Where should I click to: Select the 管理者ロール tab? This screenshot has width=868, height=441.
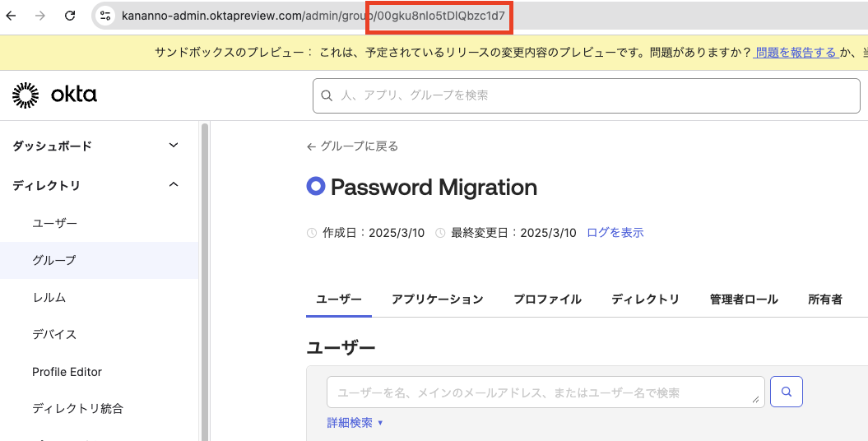(x=744, y=299)
